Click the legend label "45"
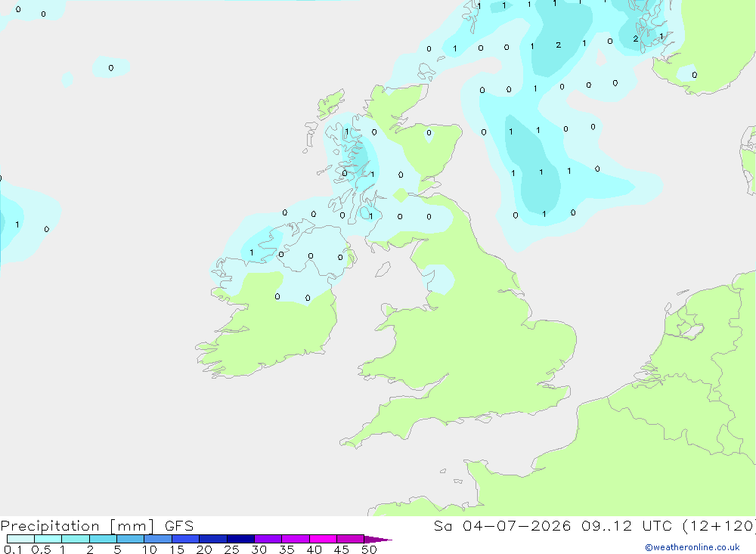 (342, 549)
